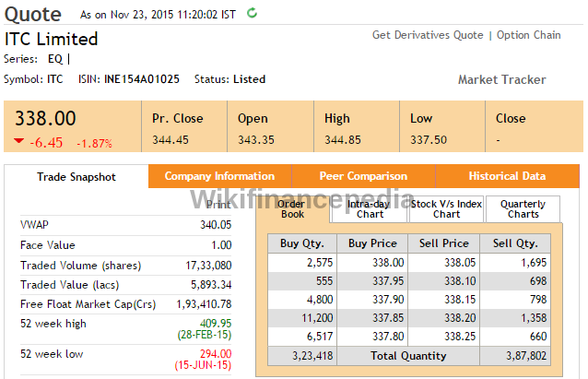The width and height of the screenshot is (588, 379).
Task: Click the red down arrow price indicator
Action: 18,141
